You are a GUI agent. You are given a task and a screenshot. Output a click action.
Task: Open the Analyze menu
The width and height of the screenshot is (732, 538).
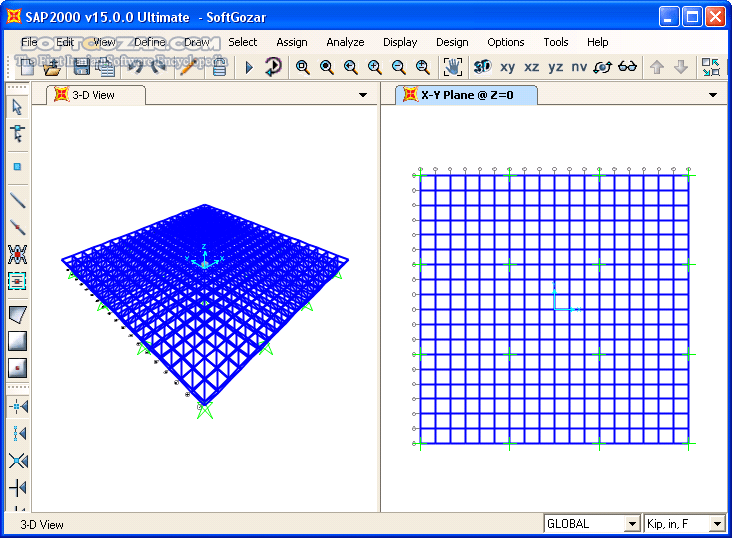[345, 42]
